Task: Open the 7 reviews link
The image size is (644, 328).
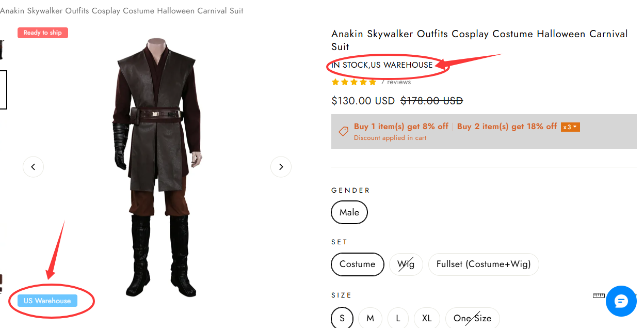Action: tap(396, 82)
